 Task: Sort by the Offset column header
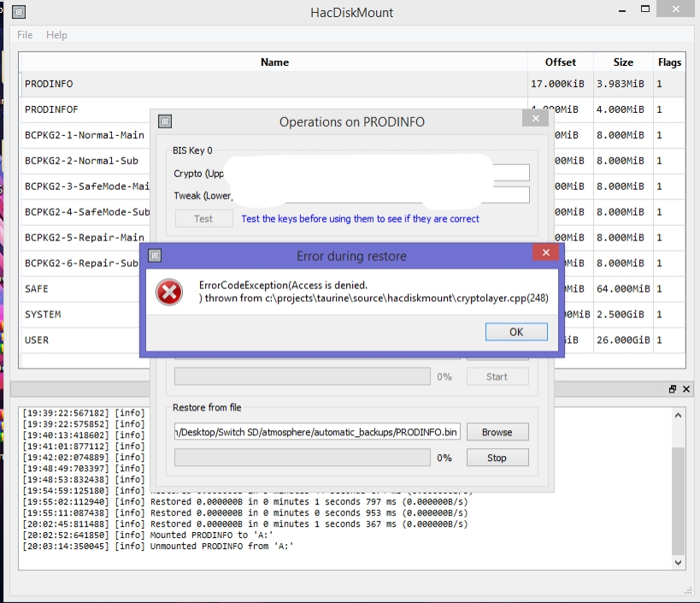coord(561,62)
